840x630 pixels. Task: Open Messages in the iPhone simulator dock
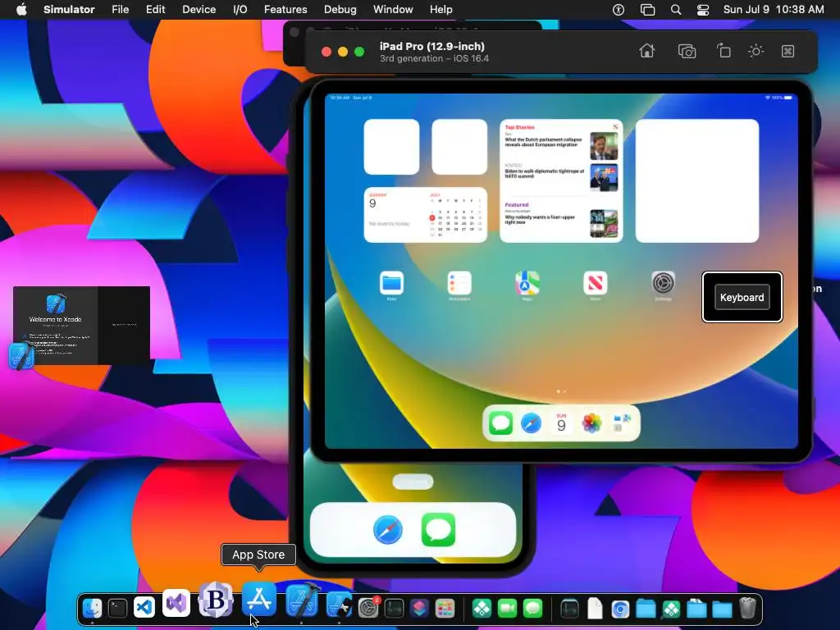[438, 530]
